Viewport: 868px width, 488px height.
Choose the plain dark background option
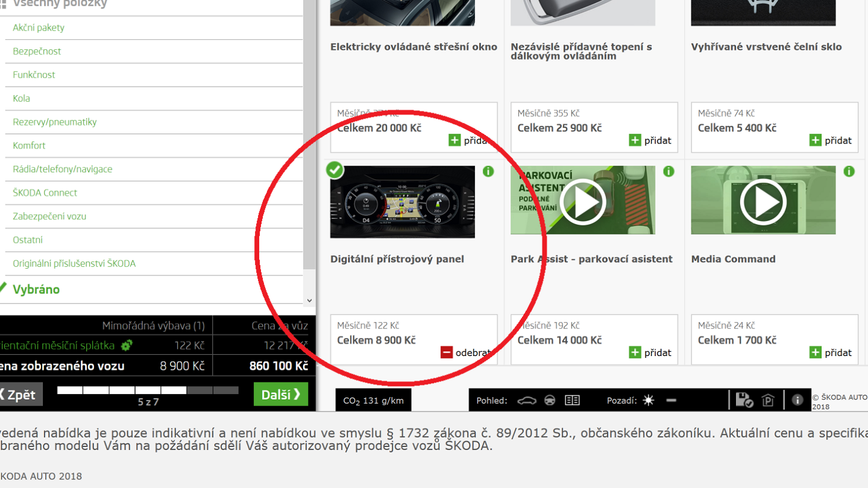(x=671, y=400)
